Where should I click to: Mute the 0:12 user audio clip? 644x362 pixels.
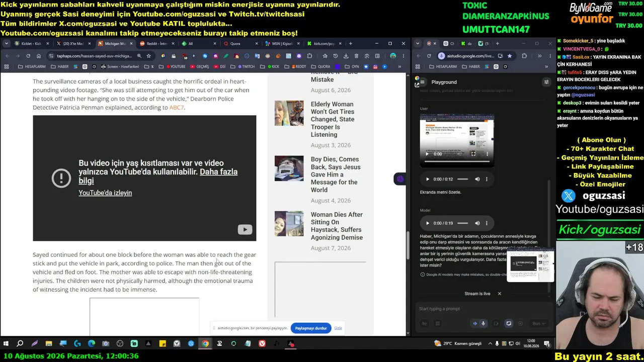tap(477, 179)
